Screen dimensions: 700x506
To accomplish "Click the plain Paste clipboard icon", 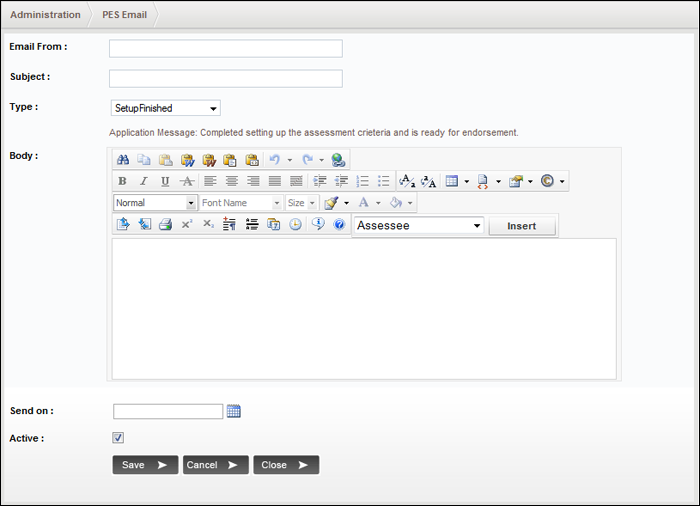I will (166, 159).
